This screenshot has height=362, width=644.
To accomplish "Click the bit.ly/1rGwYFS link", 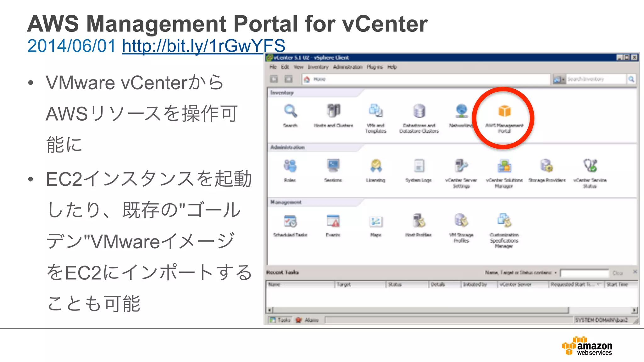I will point(203,46).
